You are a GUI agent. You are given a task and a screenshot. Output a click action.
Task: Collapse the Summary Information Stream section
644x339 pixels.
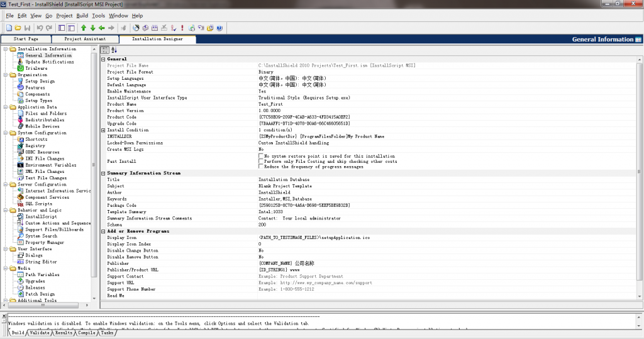click(x=104, y=173)
